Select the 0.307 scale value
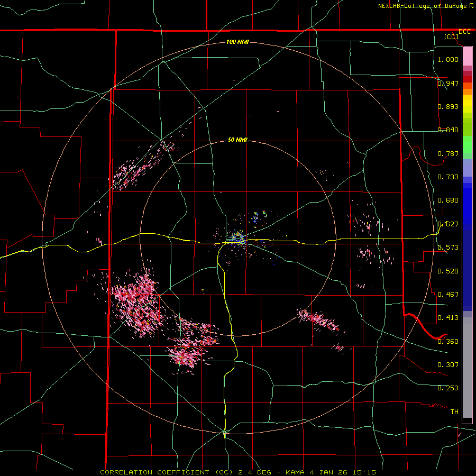This screenshot has width=476, height=476. [448, 365]
